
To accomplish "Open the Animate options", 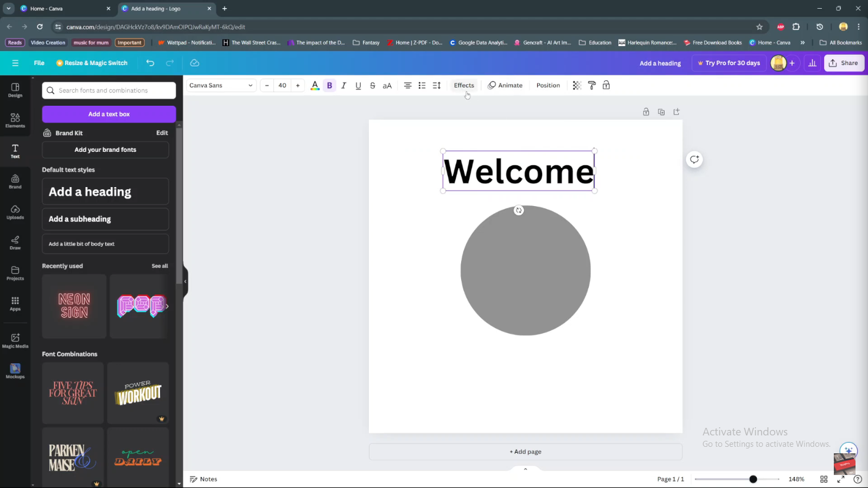I will pos(505,85).
